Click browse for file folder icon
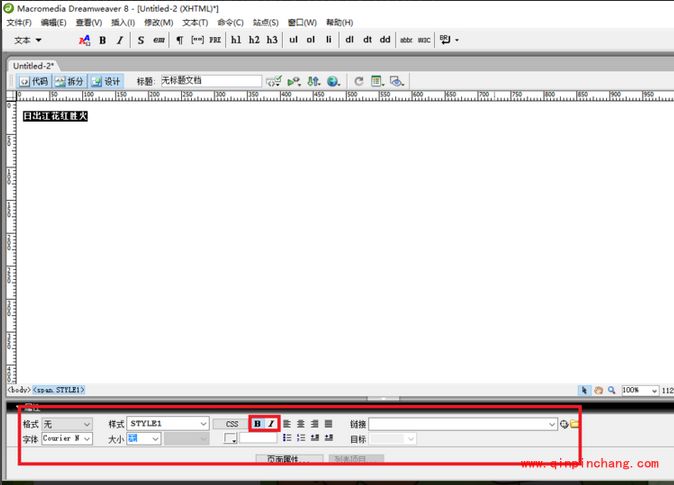674x485 pixels. point(575,424)
